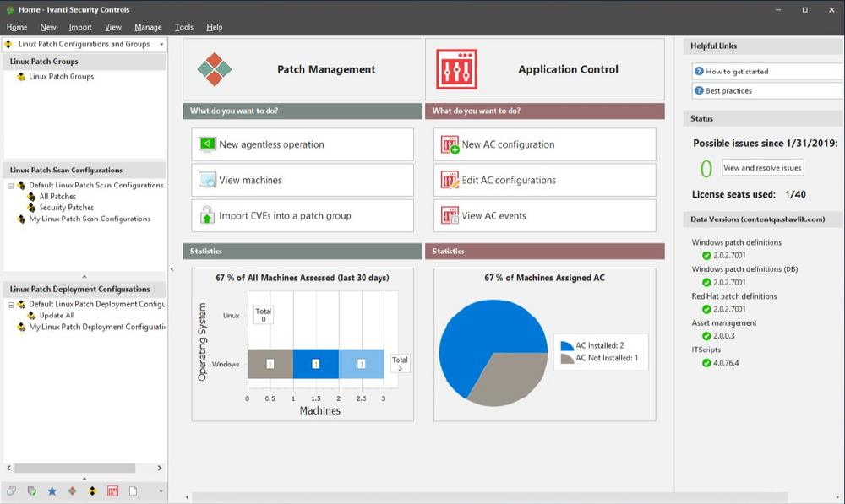Viewport: 845px width, 504px height.
Task: Click Import CVEs into a patch group
Action: 303,215
